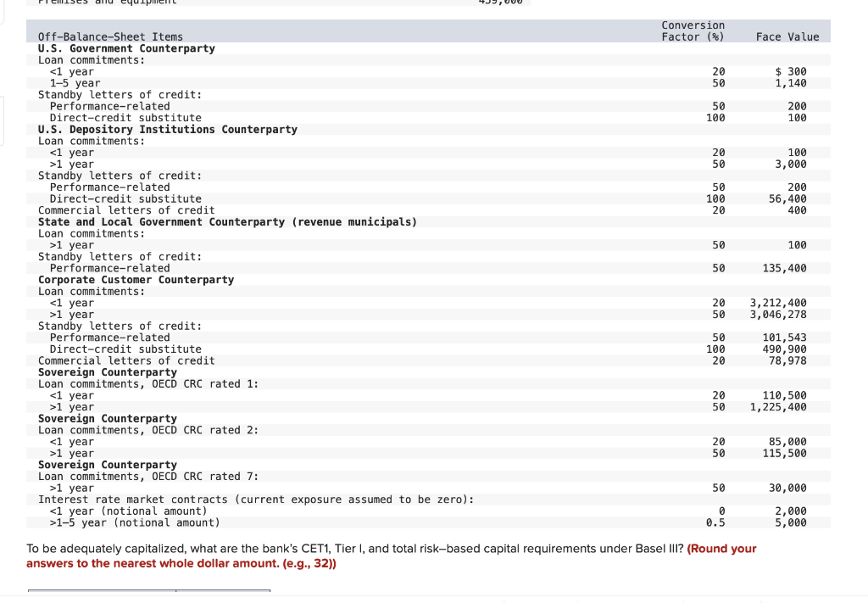Image resolution: width=868 pixels, height=603 pixels.
Task: Click the face value "400" for commercial letters
Action: [x=797, y=210]
